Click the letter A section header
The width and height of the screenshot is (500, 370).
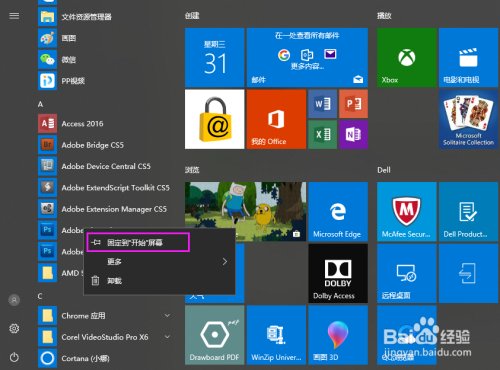[x=40, y=104]
